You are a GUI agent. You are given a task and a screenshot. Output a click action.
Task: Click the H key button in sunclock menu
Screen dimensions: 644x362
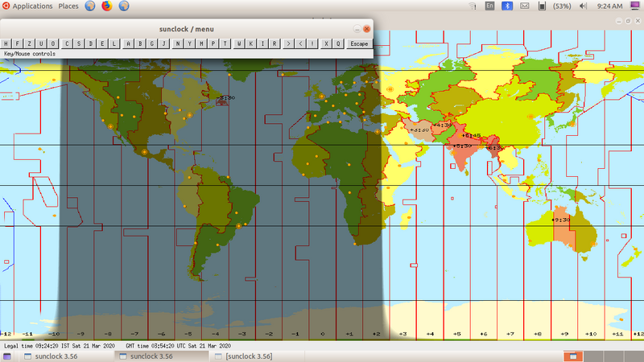pyautogui.click(x=6, y=43)
